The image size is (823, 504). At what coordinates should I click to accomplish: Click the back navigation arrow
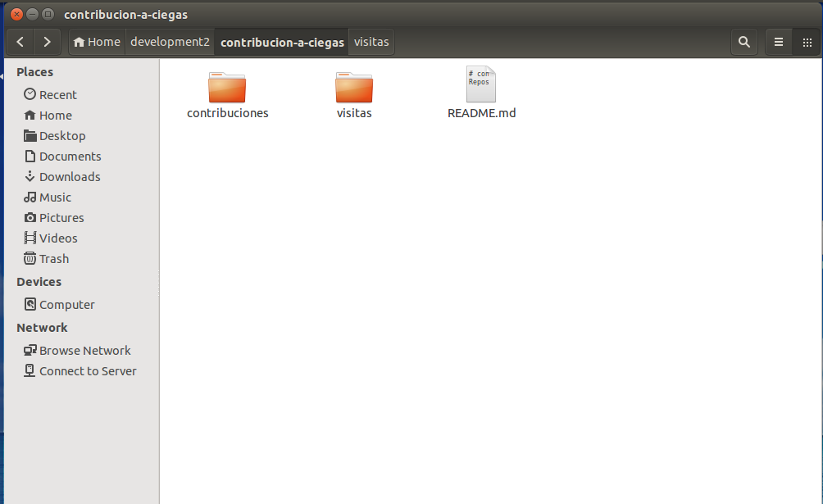[x=20, y=42]
